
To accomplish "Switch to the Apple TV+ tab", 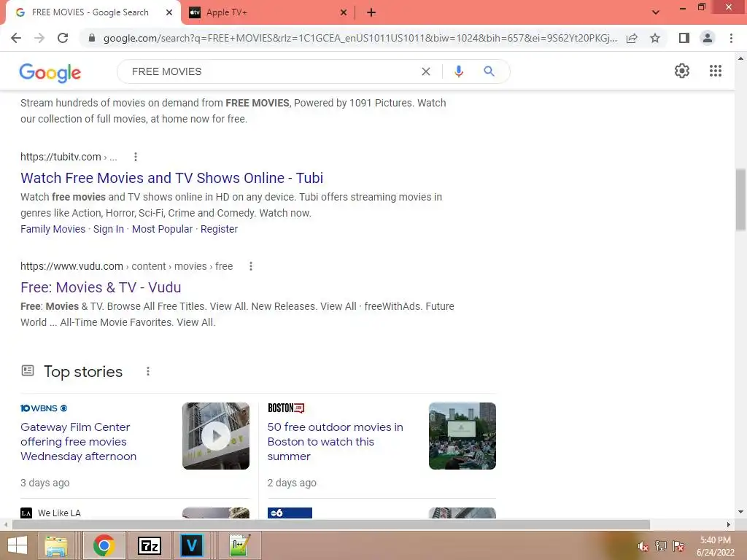I will (227, 13).
